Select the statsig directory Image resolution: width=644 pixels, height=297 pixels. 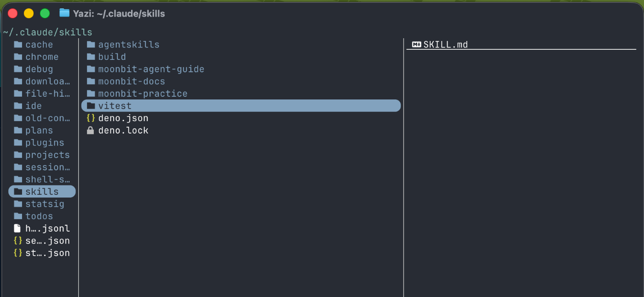[x=45, y=204]
